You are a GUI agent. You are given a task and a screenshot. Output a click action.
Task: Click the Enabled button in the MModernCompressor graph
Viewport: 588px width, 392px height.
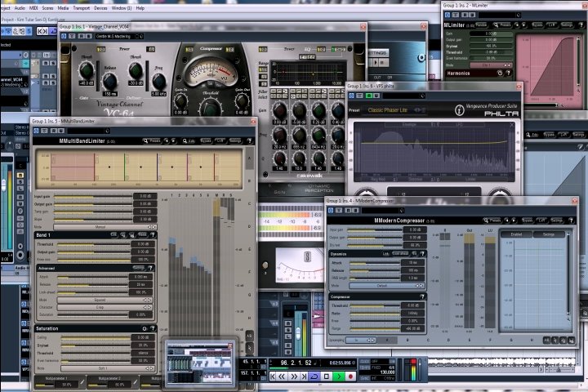pyautogui.click(x=516, y=234)
